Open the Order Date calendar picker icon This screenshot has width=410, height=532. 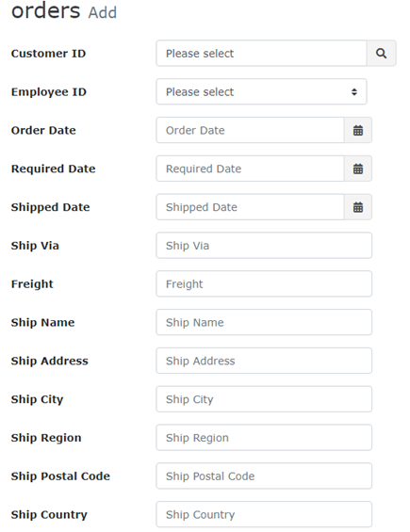coord(358,130)
